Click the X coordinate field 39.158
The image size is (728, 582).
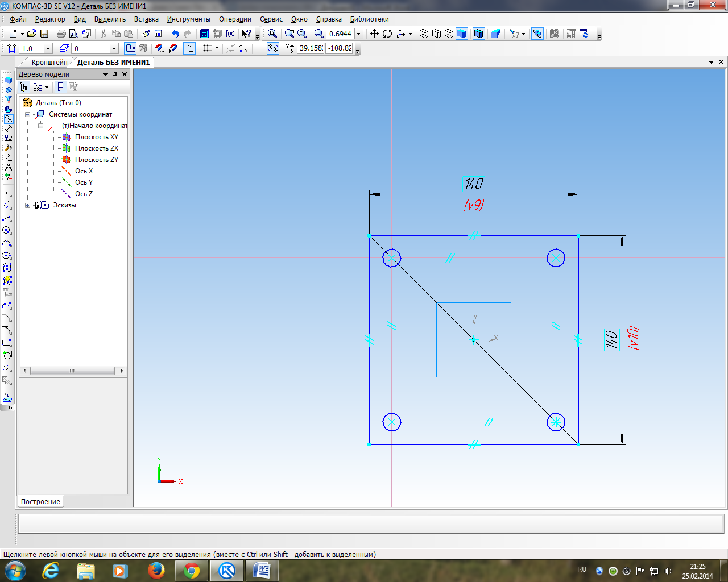coord(311,48)
